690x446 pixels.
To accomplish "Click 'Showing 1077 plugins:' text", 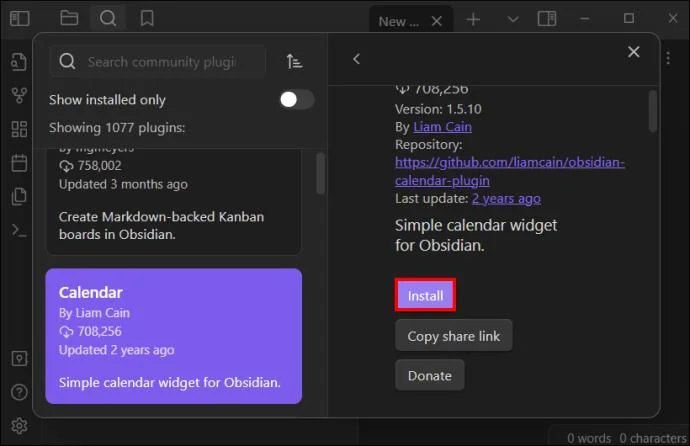I will (x=117, y=128).
